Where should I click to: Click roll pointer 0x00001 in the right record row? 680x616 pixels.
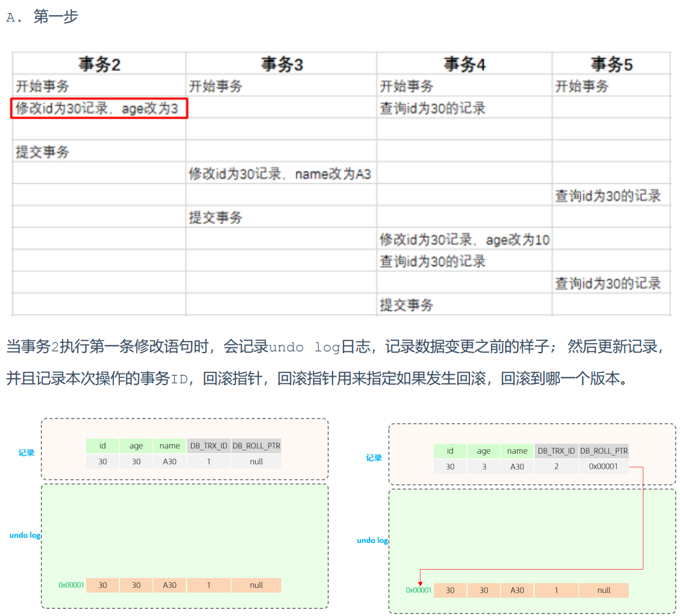tap(603, 467)
